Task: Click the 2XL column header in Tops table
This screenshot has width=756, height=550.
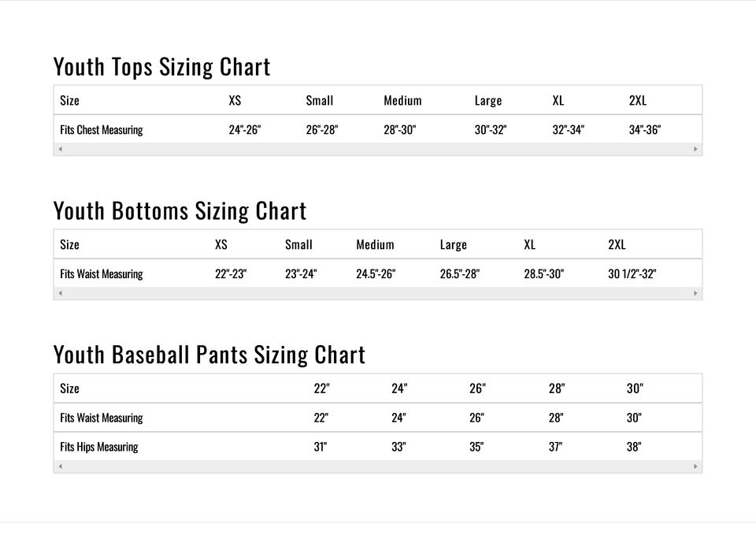Action: coord(637,100)
